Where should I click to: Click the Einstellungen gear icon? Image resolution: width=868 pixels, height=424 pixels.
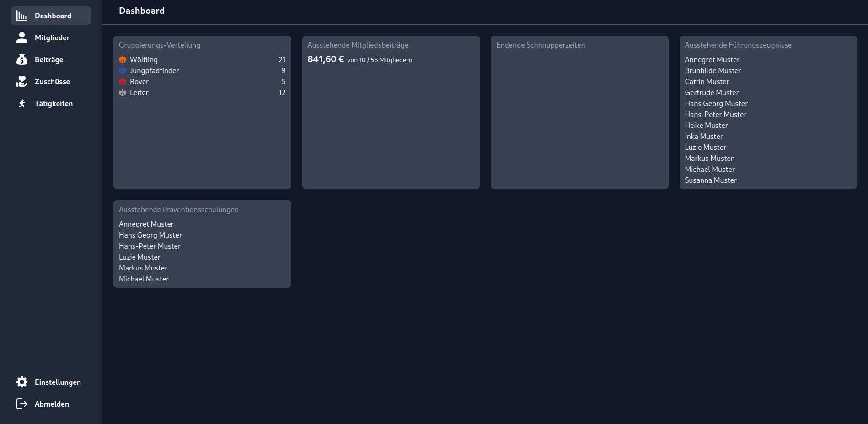click(x=21, y=382)
